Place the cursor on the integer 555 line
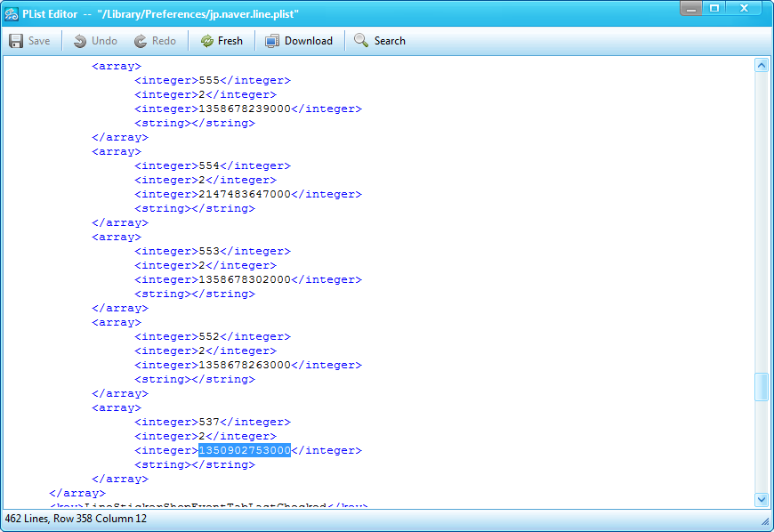Viewport: 774px width, 532px height. [213, 81]
